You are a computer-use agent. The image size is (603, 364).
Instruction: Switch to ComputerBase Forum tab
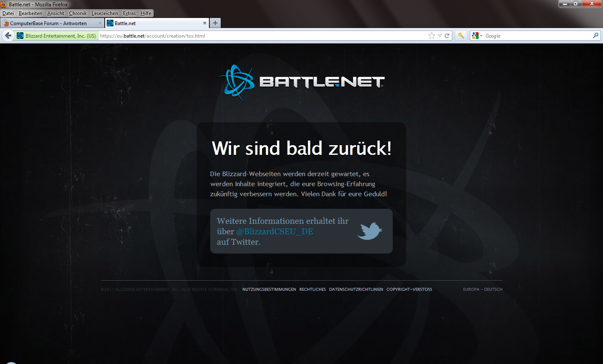[52, 23]
